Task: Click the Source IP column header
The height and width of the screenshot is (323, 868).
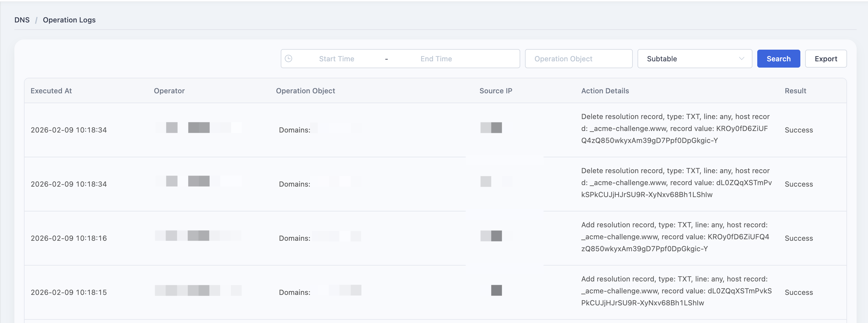Action: tap(496, 91)
